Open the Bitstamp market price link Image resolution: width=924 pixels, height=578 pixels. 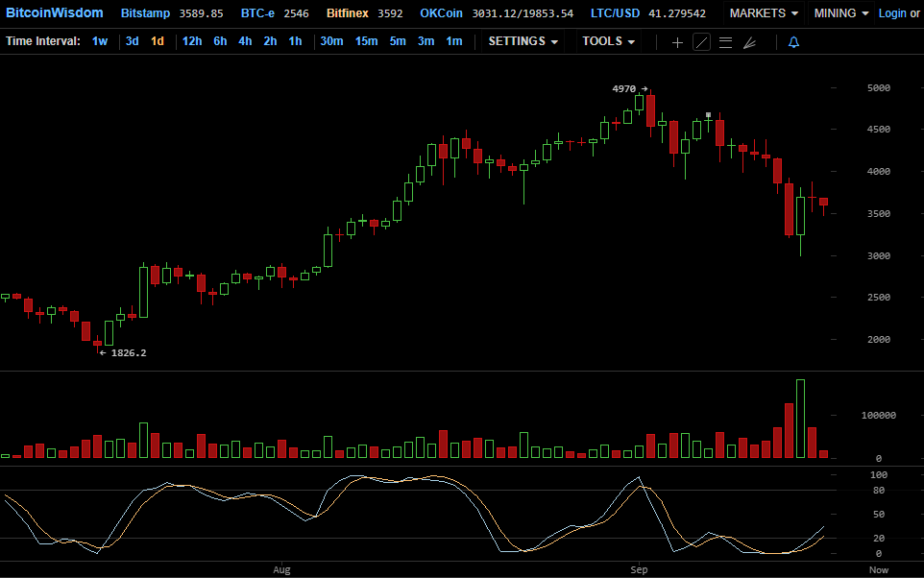[x=145, y=13]
